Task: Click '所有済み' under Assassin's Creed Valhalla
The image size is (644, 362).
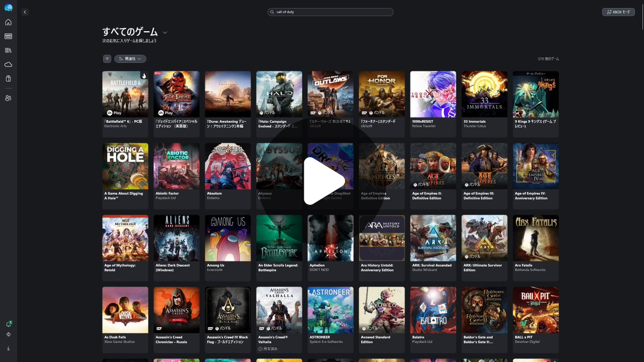Action: 271,349
